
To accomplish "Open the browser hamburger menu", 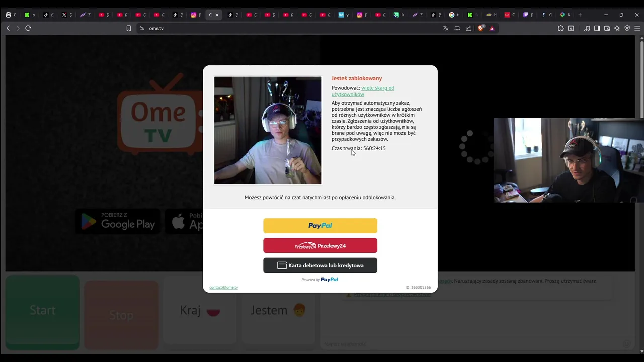I will [637, 28].
